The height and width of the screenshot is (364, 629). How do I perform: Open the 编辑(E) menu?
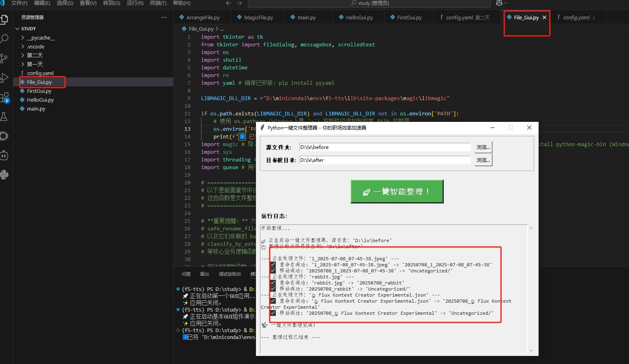[42, 3]
